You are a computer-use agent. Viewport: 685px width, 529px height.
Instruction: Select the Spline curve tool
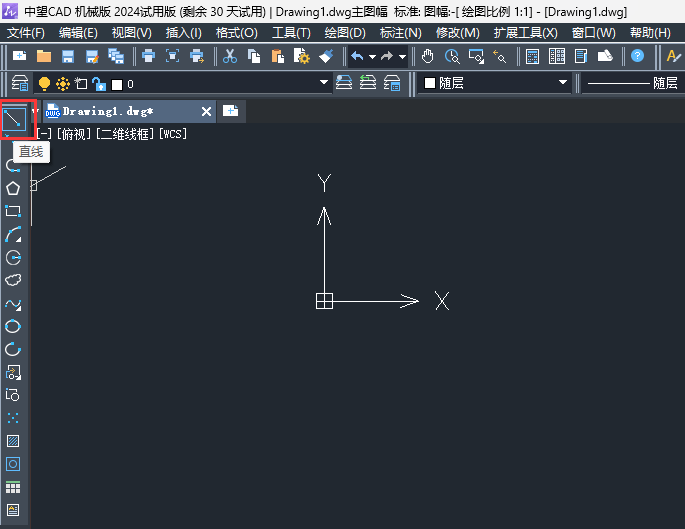13,303
